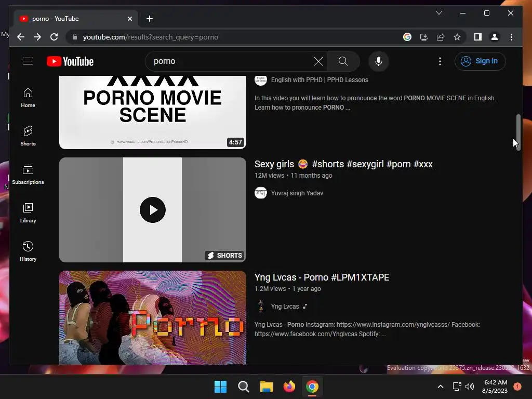The width and height of the screenshot is (532, 399).
Task: Open the volume tray icon
Action: pyautogui.click(x=470, y=387)
